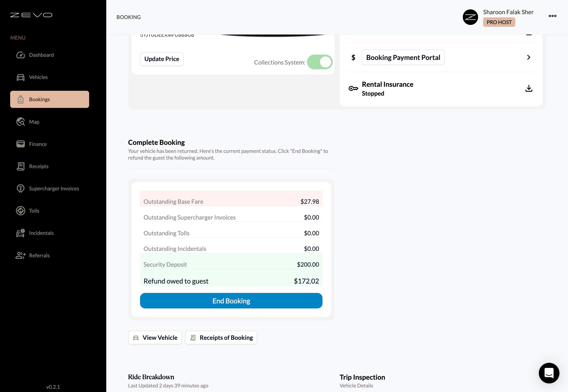This screenshot has height=392, width=568.
Task: Select Finance in the sidebar
Action: click(x=38, y=144)
